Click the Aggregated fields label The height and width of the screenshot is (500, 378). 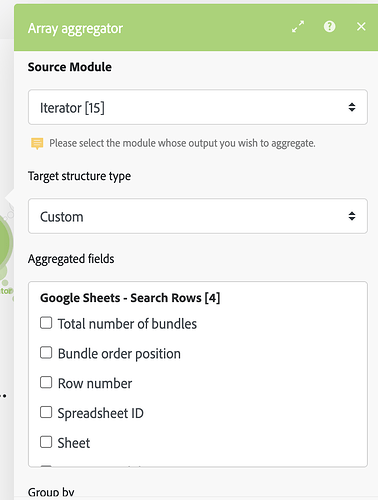point(71,259)
